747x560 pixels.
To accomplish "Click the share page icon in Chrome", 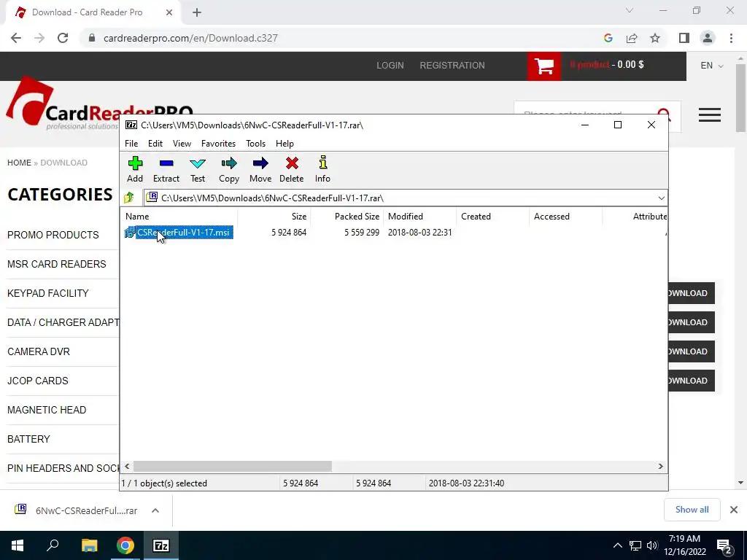I will click(x=632, y=38).
